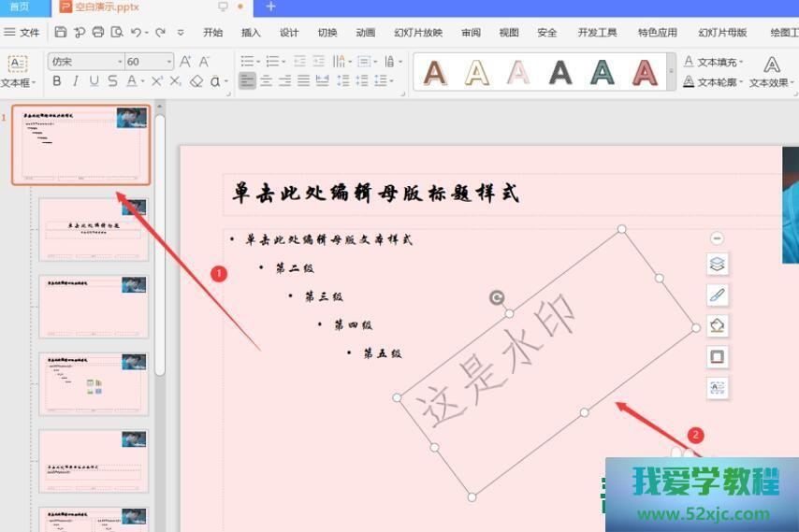799x532 pixels.
Task: Open the font name dropdown showing 仿宋
Action: [x=120, y=62]
